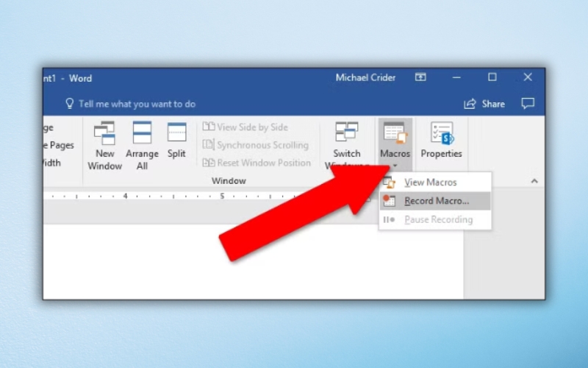The image size is (588, 368).
Task: Click inside the blank document page
Action: pyautogui.click(x=253, y=262)
